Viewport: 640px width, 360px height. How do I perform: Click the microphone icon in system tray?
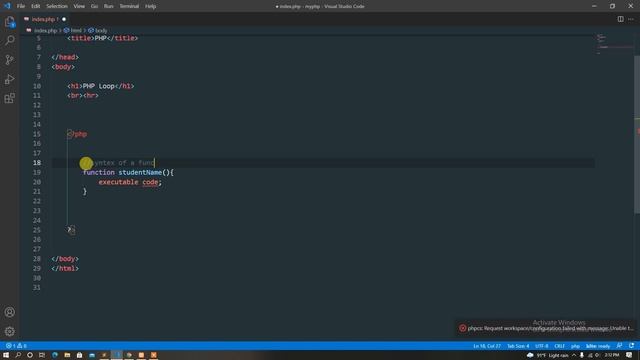click(582, 355)
